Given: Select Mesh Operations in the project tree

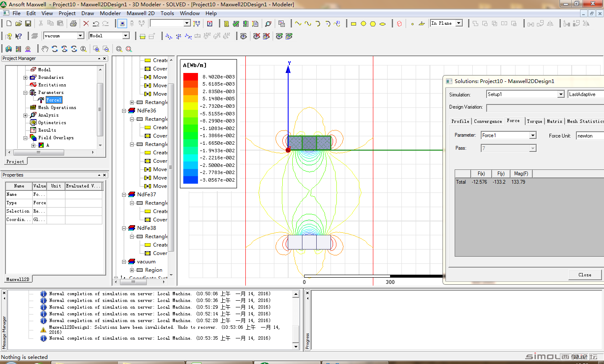Looking at the screenshot, I should pyautogui.click(x=57, y=107).
